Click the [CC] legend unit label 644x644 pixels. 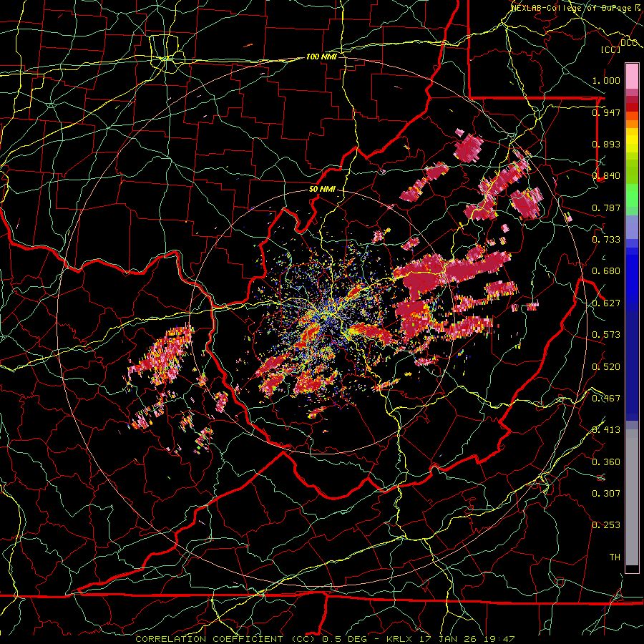tap(610, 50)
